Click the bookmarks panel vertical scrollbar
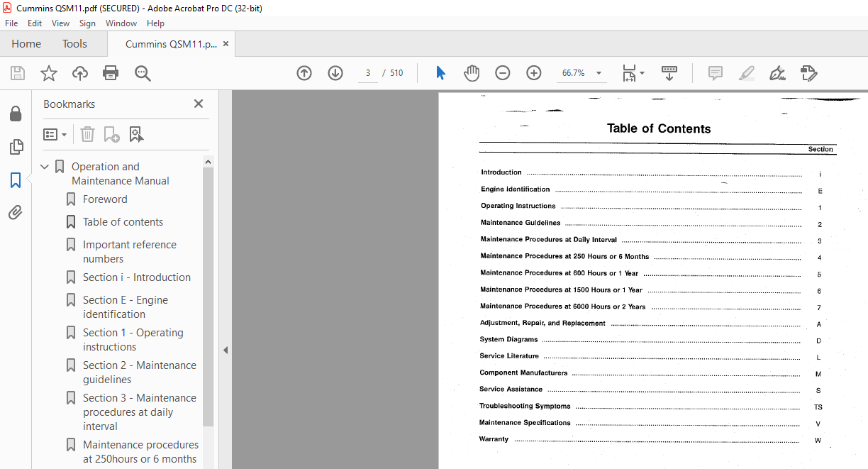Image resolution: width=868 pixels, height=469 pixels. [x=208, y=298]
